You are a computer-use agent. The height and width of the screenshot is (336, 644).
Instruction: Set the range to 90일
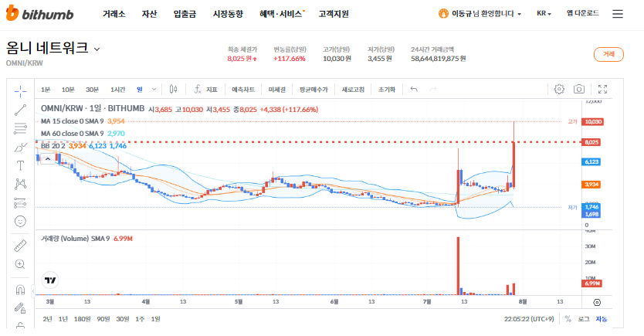[x=103, y=319]
